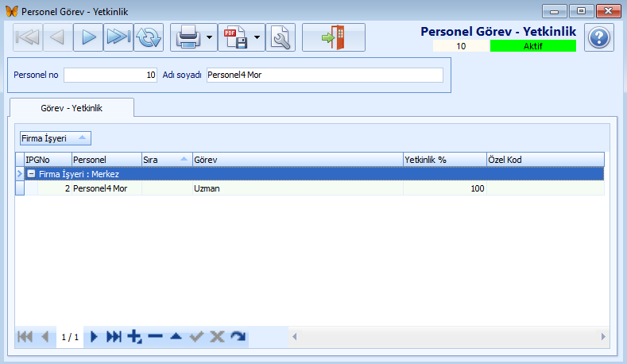Open help with question mark icon
The height and width of the screenshot is (364, 627).
tap(599, 37)
